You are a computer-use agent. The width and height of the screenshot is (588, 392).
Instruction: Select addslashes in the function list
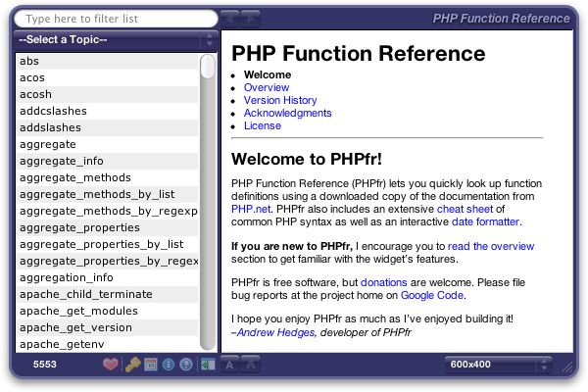point(107,128)
